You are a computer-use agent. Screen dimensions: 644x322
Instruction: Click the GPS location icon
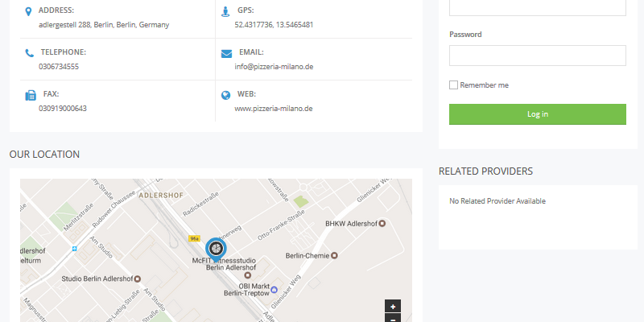225,11
